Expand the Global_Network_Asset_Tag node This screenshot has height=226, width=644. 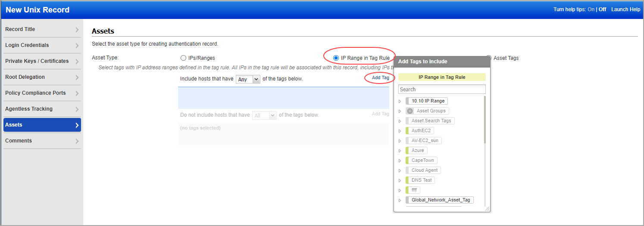(x=400, y=200)
